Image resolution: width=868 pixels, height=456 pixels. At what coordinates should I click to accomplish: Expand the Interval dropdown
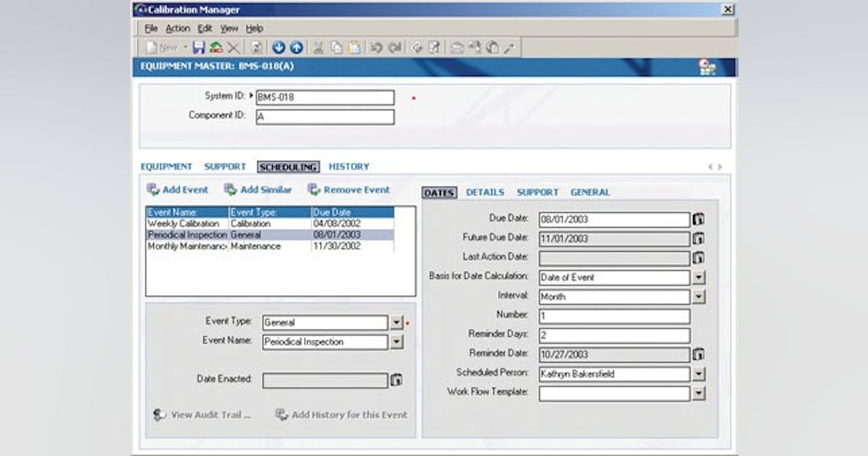699,297
